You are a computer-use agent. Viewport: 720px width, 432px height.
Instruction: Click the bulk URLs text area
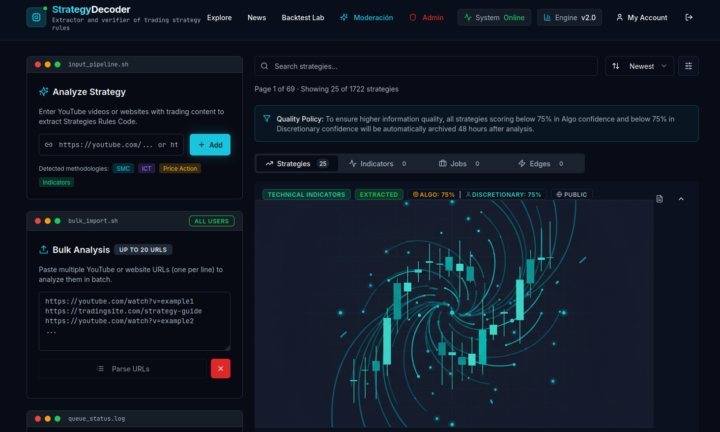[x=135, y=321]
